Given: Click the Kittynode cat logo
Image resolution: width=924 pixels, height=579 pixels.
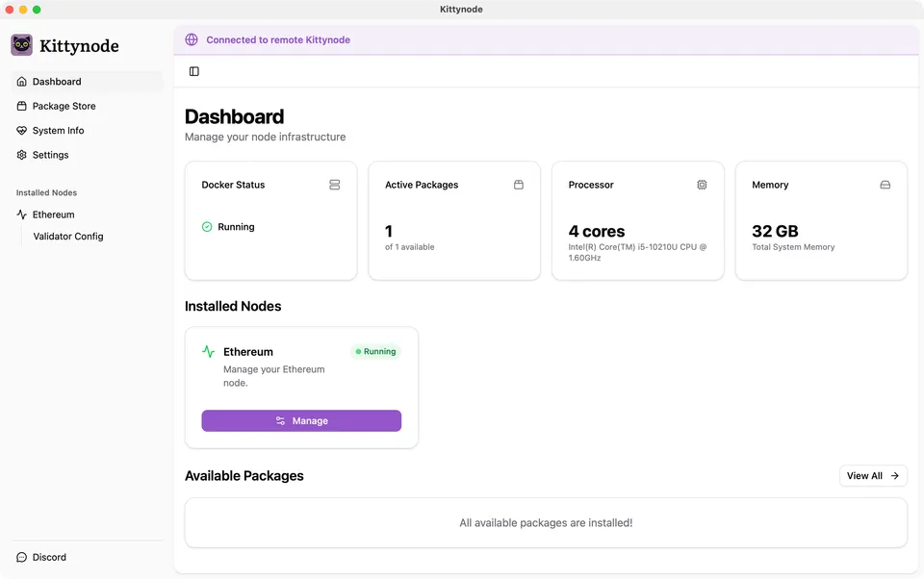Looking at the screenshot, I should 21,44.
